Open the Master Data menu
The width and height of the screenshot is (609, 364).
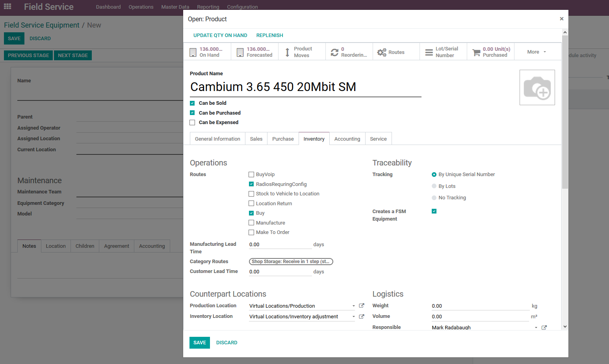[x=175, y=7]
